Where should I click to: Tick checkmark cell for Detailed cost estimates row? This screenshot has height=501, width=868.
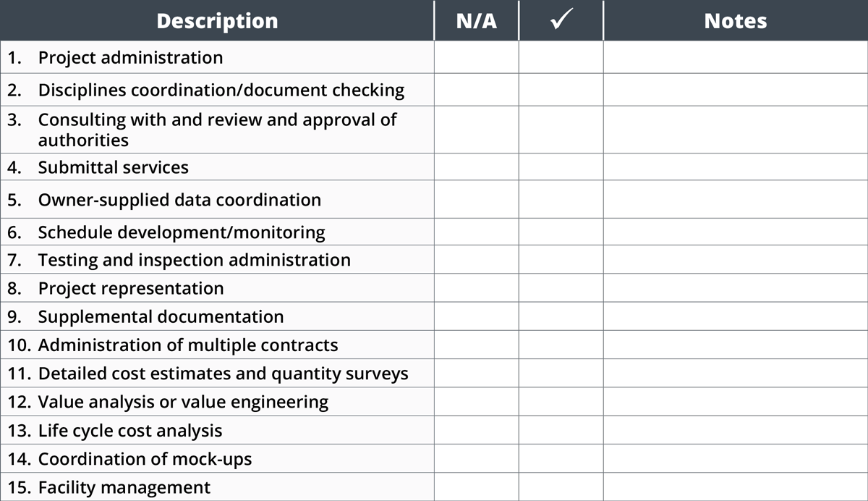561,374
